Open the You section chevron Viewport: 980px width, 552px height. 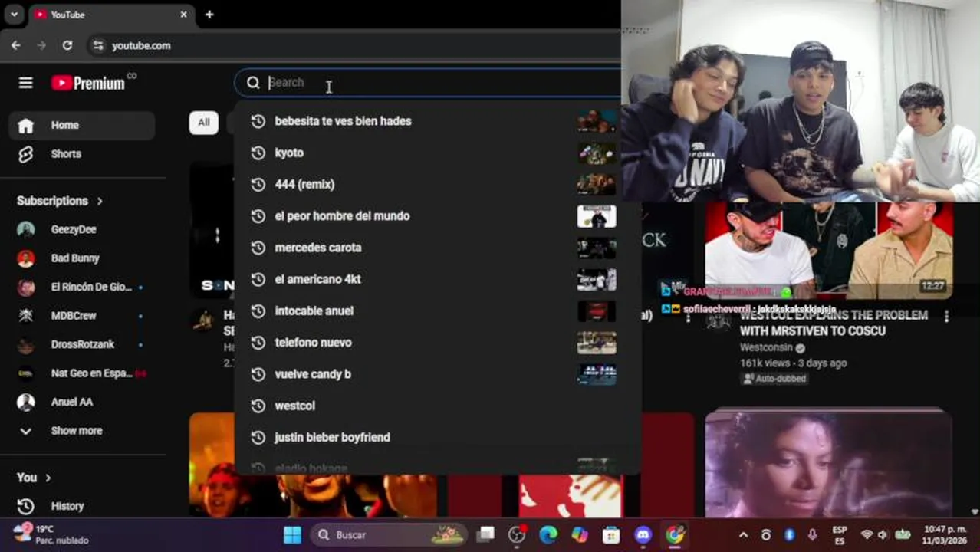coord(48,478)
